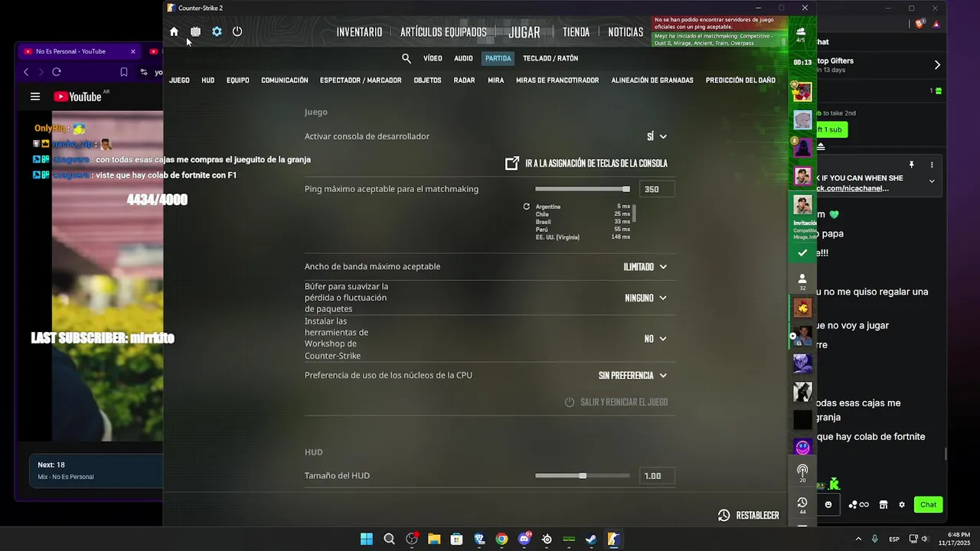
Task: Accept invitation with the checkmark icon
Action: point(802,253)
